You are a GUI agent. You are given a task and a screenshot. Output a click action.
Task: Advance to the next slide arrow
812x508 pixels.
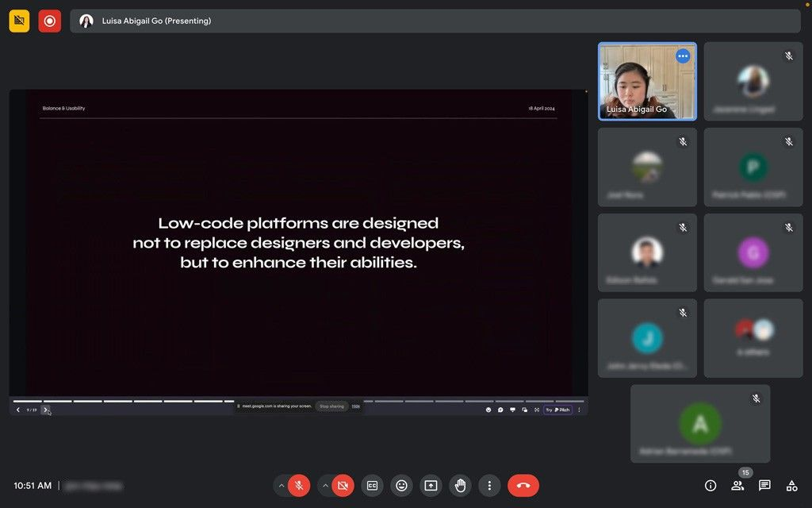pyautogui.click(x=46, y=410)
